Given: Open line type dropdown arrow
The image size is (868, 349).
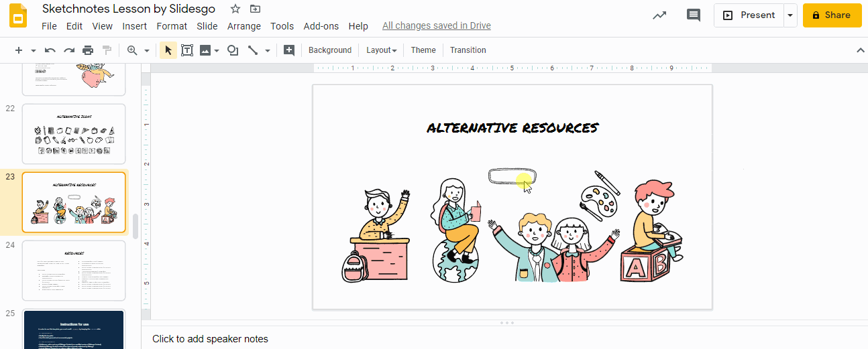Looking at the screenshot, I should coord(268,50).
